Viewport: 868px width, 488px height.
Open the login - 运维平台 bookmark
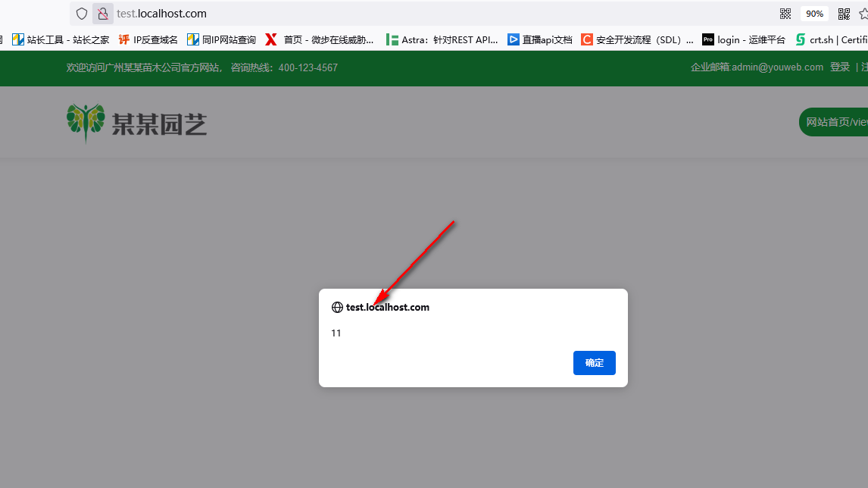(x=744, y=40)
